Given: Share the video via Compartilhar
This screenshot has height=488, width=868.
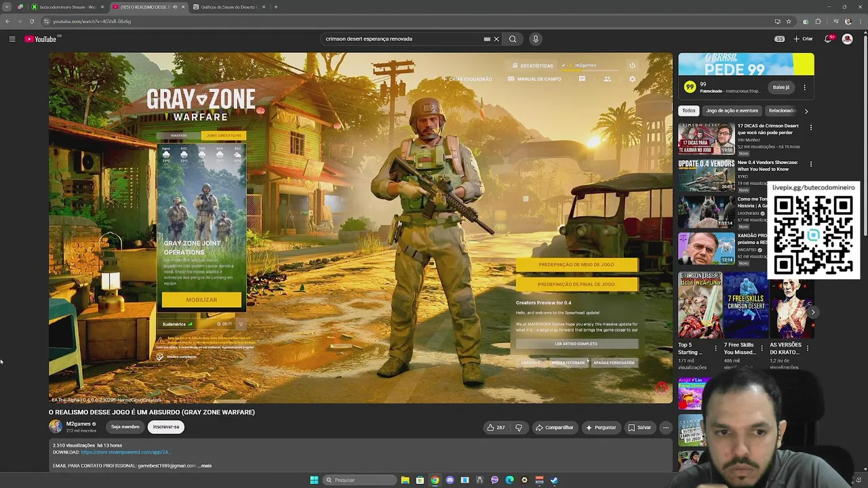Looking at the screenshot, I should coord(555,428).
